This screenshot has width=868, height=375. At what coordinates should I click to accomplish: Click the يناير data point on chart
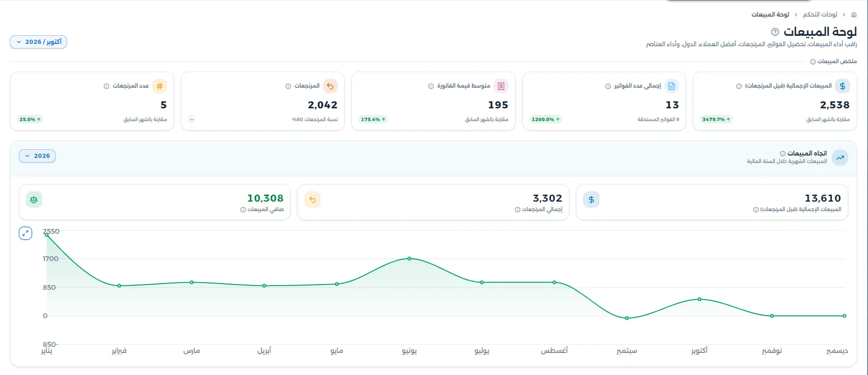point(46,235)
